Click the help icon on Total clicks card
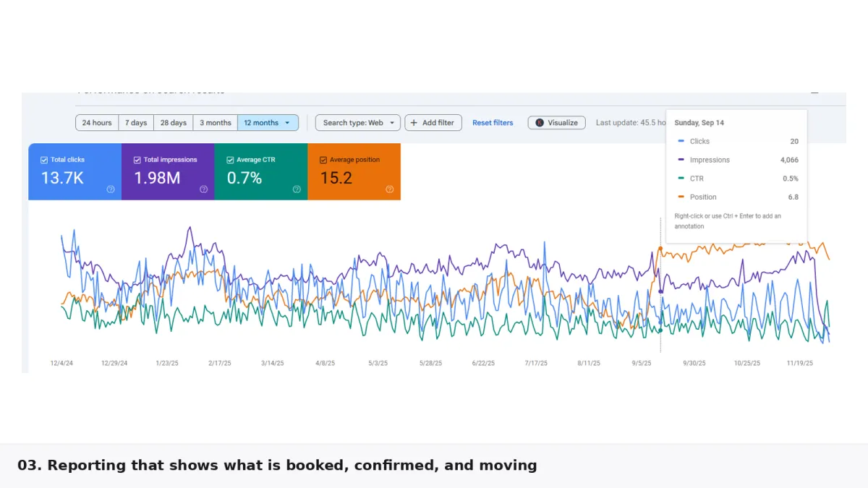This screenshot has width=868, height=488. click(111, 189)
